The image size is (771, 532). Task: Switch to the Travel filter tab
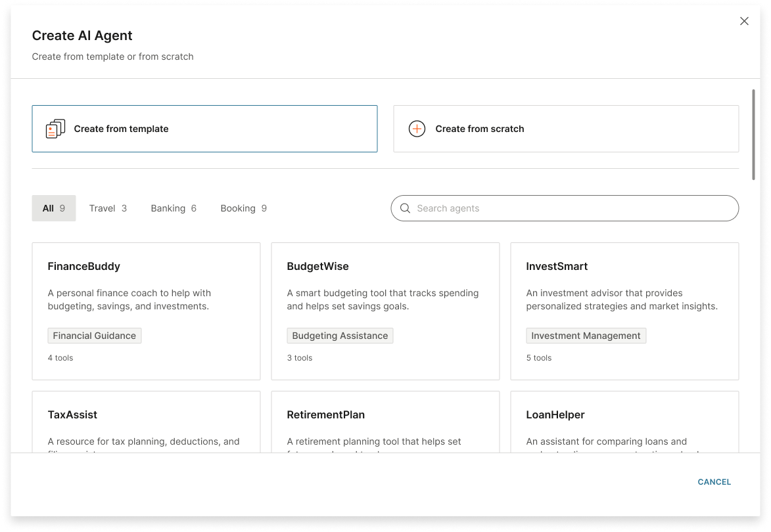click(x=108, y=208)
